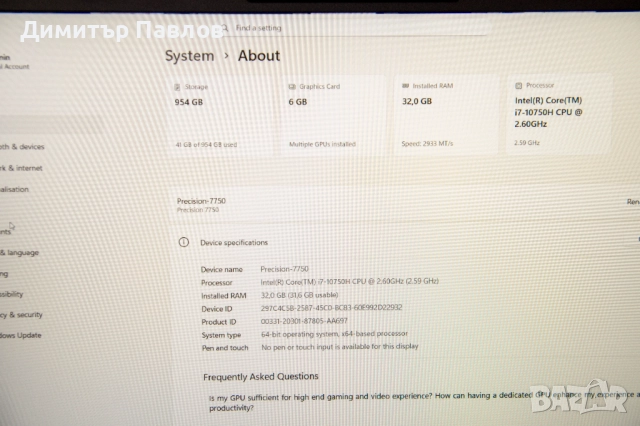Click the Frequently Asked Questions heading
Viewport: 640px width, 426px height.
tap(261, 377)
